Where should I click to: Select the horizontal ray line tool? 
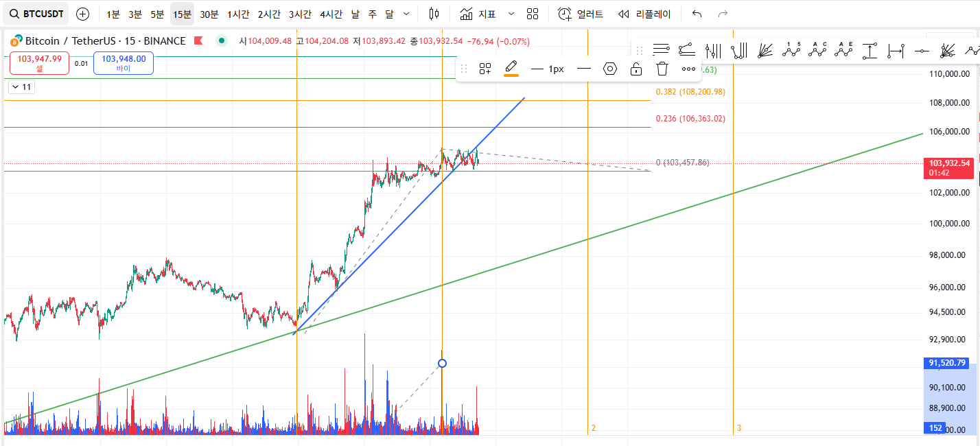pyautogui.click(x=922, y=49)
